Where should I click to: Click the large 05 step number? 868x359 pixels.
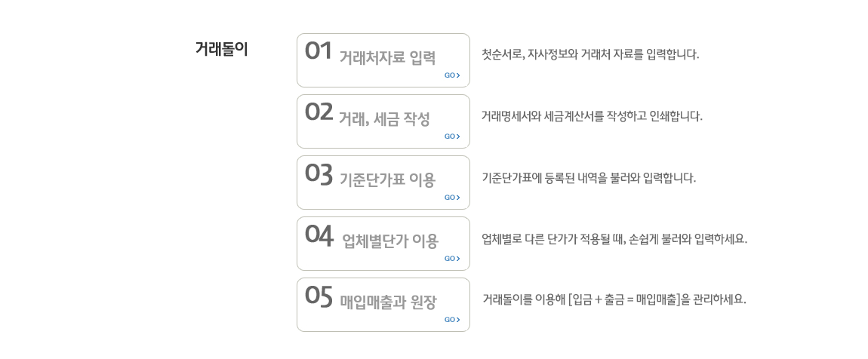click(319, 295)
